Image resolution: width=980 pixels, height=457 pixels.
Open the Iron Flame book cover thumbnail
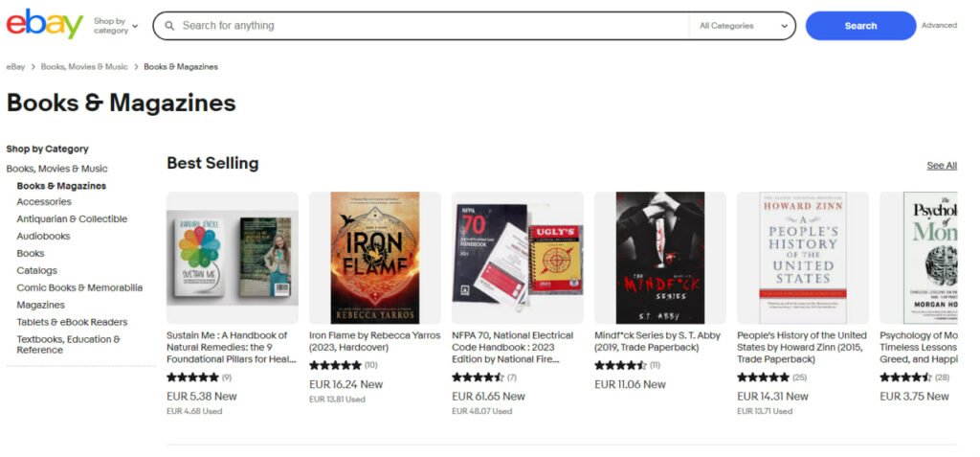coord(375,258)
